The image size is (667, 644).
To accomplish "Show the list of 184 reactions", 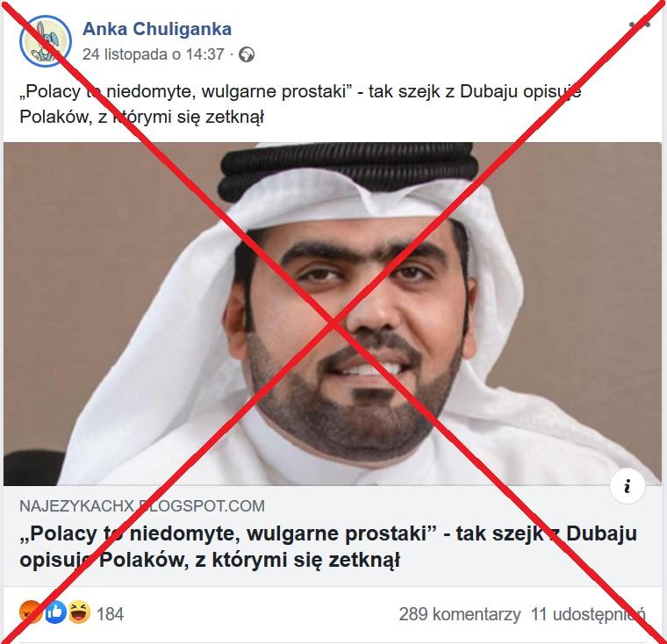I will click(x=111, y=614).
